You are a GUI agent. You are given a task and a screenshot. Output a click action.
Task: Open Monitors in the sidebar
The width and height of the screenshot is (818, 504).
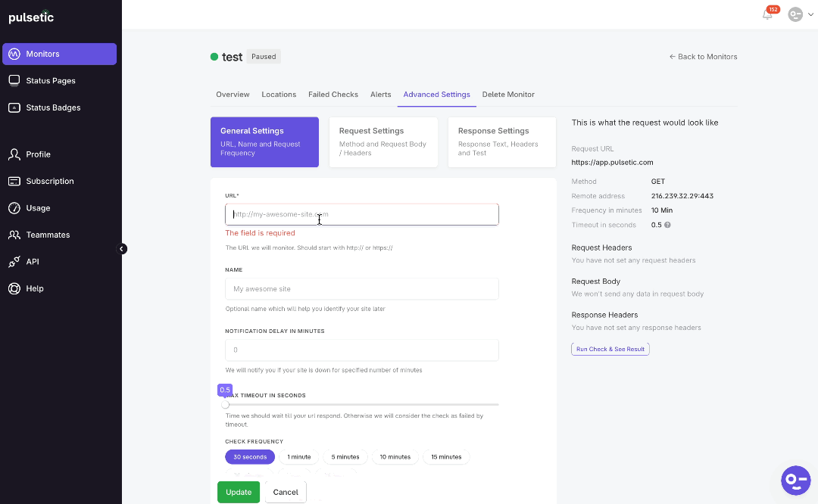click(60, 54)
